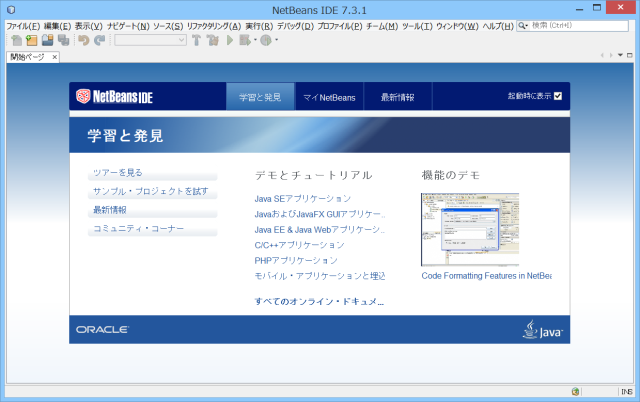Click the Profile Project icon
640x402 pixels.
point(266,40)
